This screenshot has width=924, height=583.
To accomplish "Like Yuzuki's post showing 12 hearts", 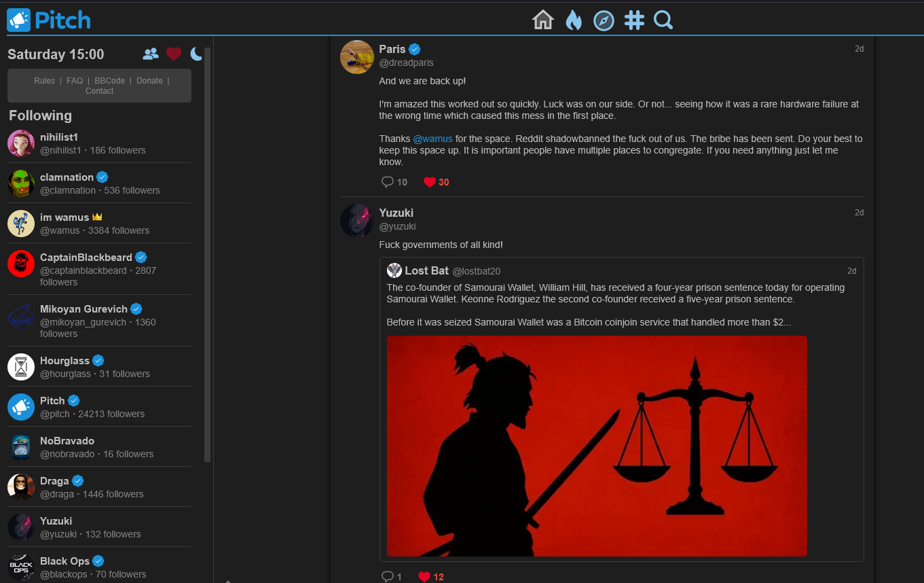I will pyautogui.click(x=424, y=576).
